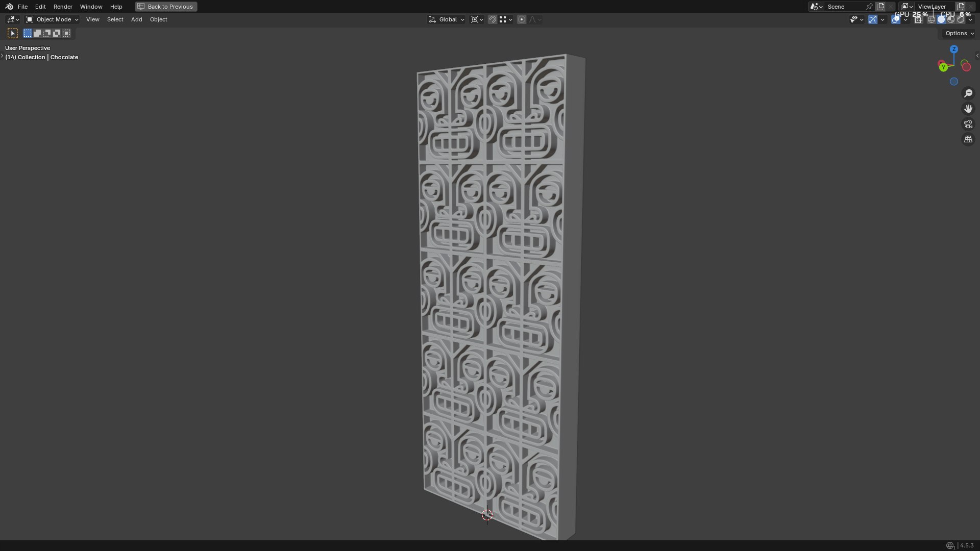Screen dimensions: 980x551
Task: Pin the Scene to workspace
Action: click(x=869, y=7)
